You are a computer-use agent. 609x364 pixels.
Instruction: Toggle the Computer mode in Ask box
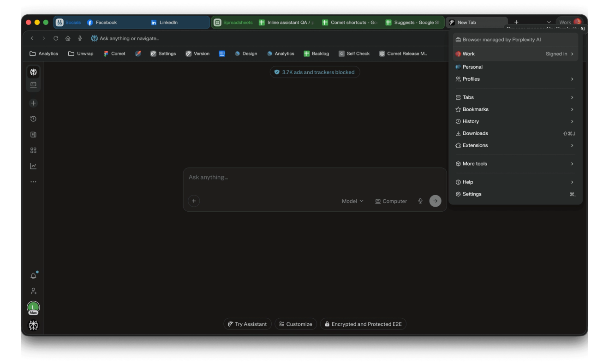tap(391, 201)
